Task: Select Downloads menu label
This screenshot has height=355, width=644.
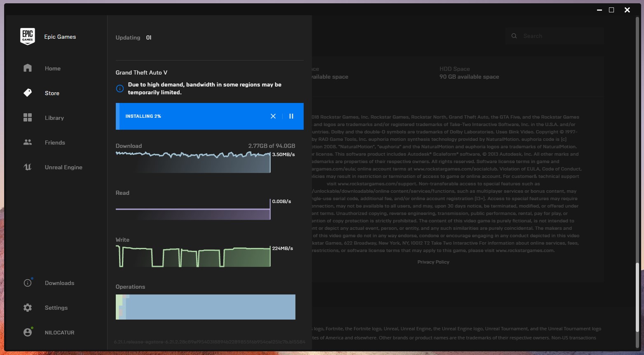Action: coord(59,283)
